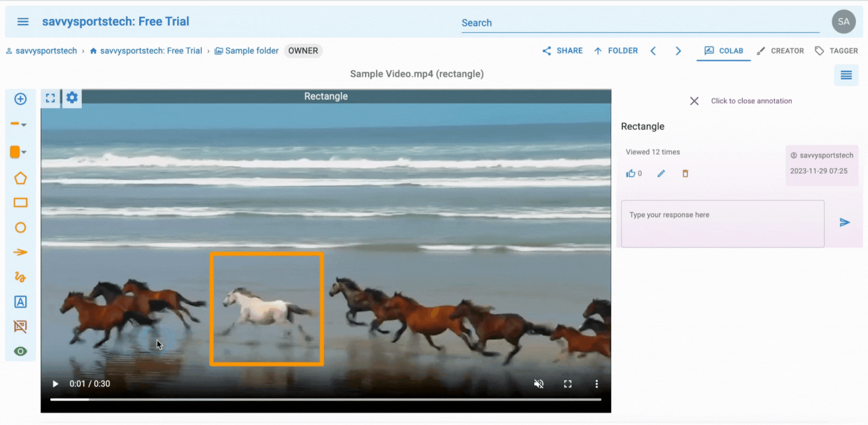Edit the Rectangle annotation
This screenshot has height=425, width=868.
pyautogui.click(x=661, y=174)
